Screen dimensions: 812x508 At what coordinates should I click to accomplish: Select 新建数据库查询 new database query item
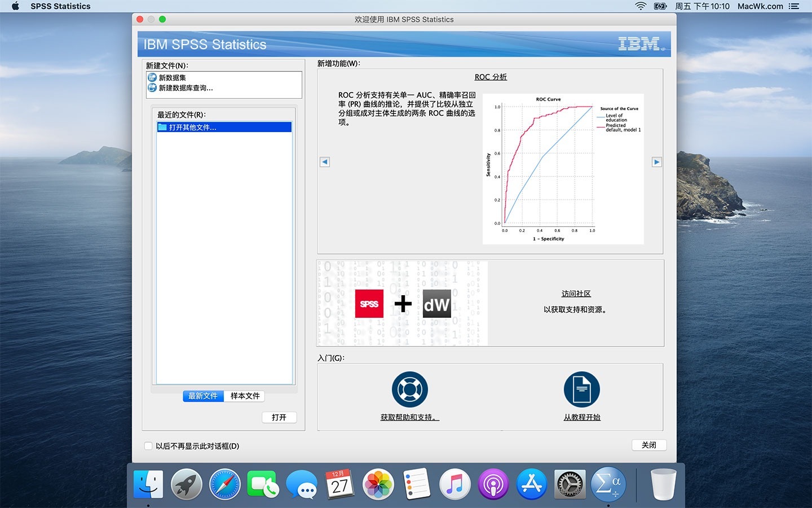(186, 88)
